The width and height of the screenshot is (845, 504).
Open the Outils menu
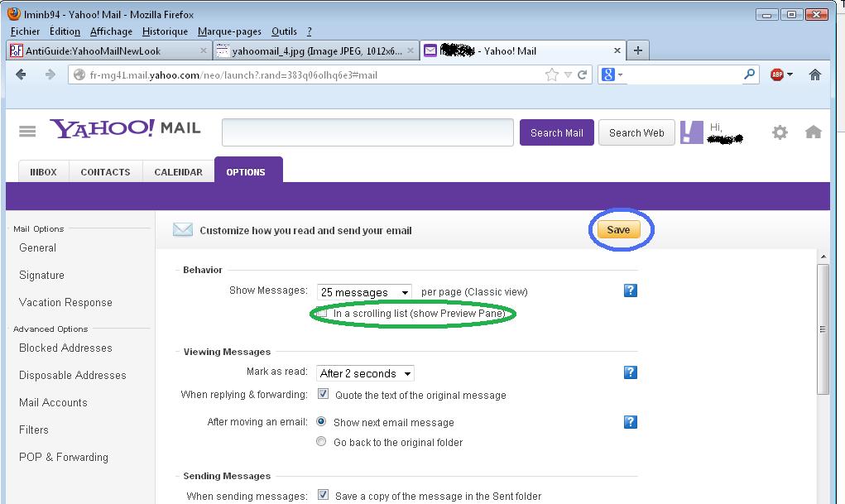coord(284,31)
